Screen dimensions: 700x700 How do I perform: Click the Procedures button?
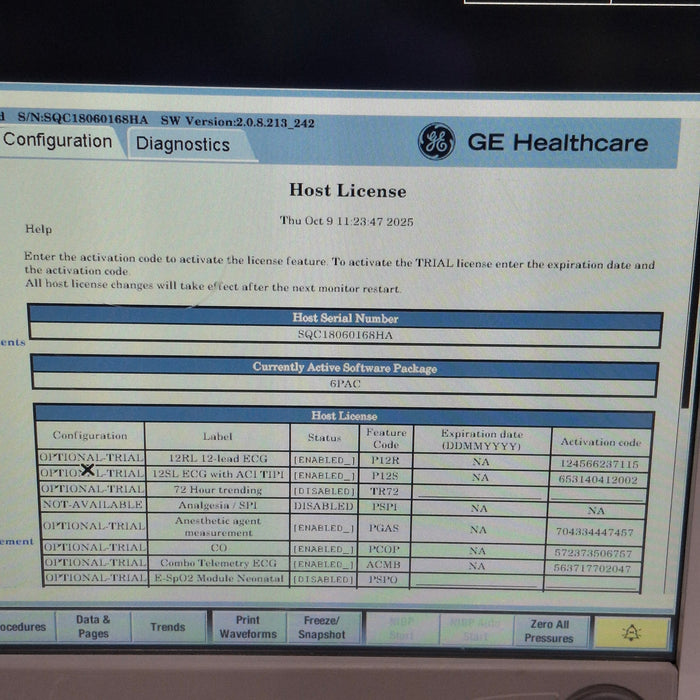click(x=25, y=626)
